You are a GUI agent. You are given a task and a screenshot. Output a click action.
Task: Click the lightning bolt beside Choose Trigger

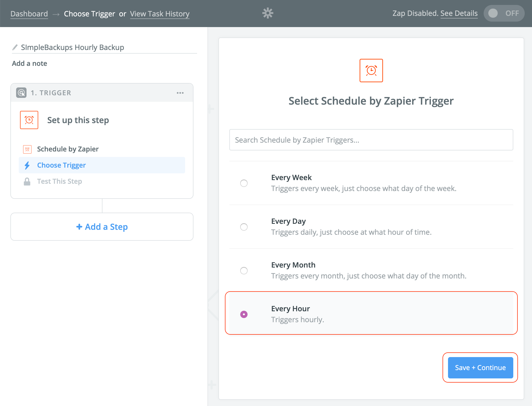click(27, 165)
